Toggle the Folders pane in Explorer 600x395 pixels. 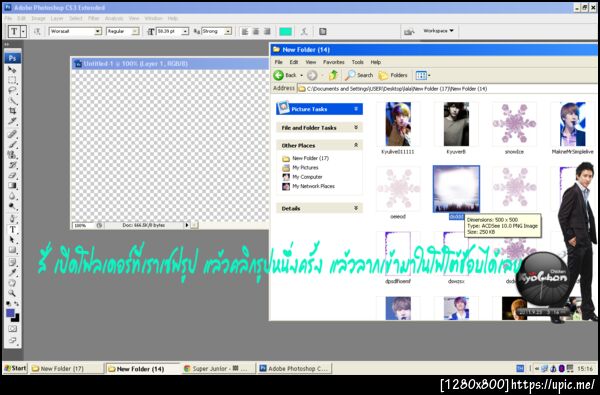click(393, 75)
